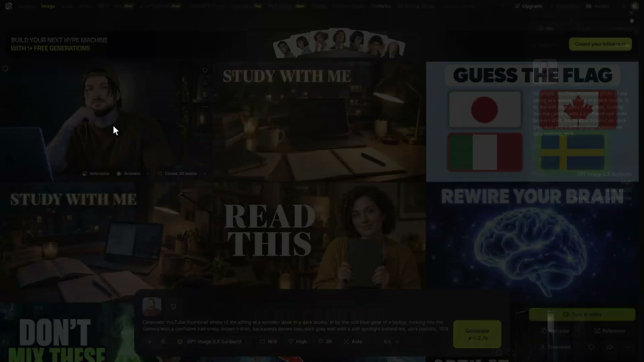Click Reference in the detail panel

[x=610, y=331]
